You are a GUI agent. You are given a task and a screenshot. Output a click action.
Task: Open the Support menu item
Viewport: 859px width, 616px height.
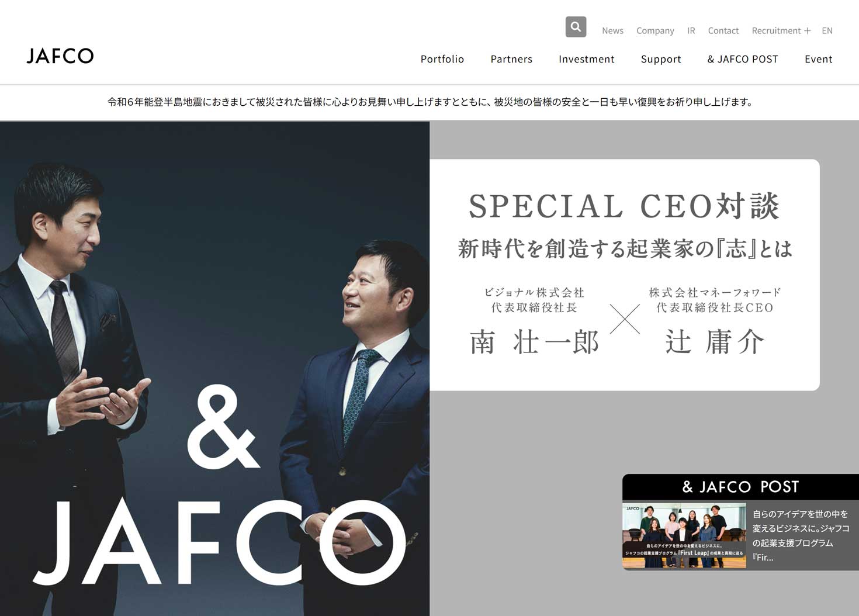(x=661, y=59)
